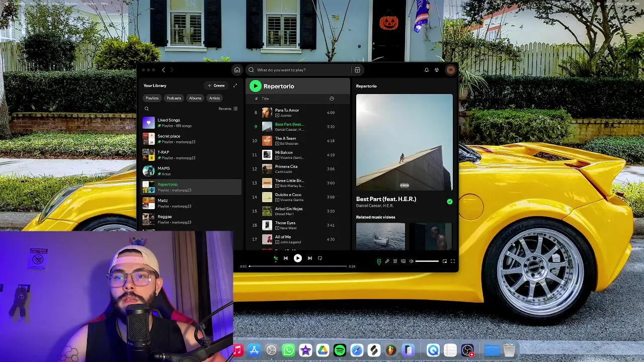The height and width of the screenshot is (362, 644).
Task: Select the track Those Eyes
Action: coord(297,225)
